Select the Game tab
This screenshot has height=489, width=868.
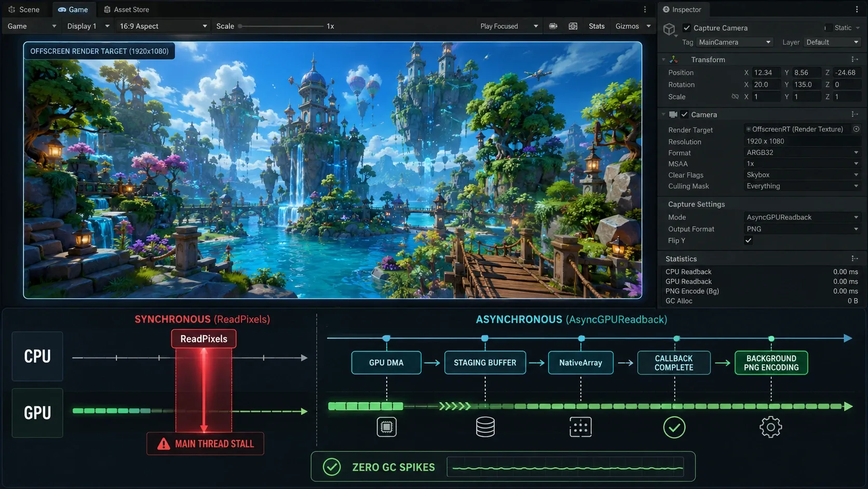click(x=73, y=9)
